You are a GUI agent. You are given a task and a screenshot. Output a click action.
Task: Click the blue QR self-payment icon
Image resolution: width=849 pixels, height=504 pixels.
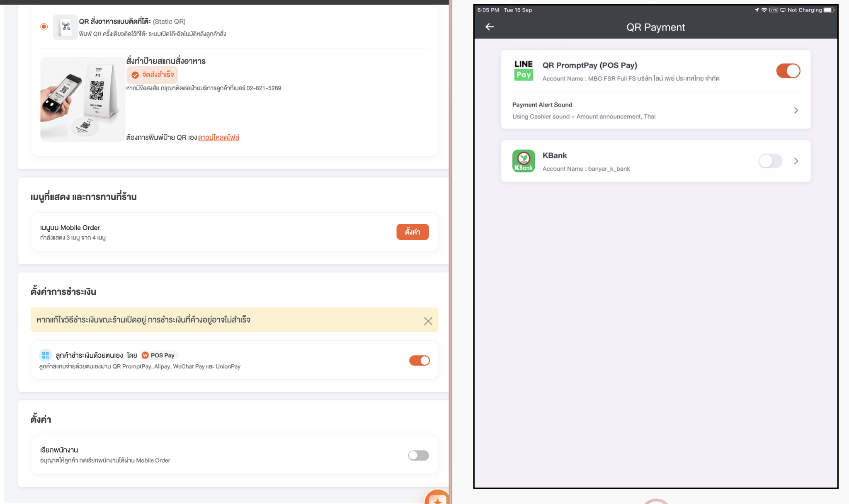point(46,355)
